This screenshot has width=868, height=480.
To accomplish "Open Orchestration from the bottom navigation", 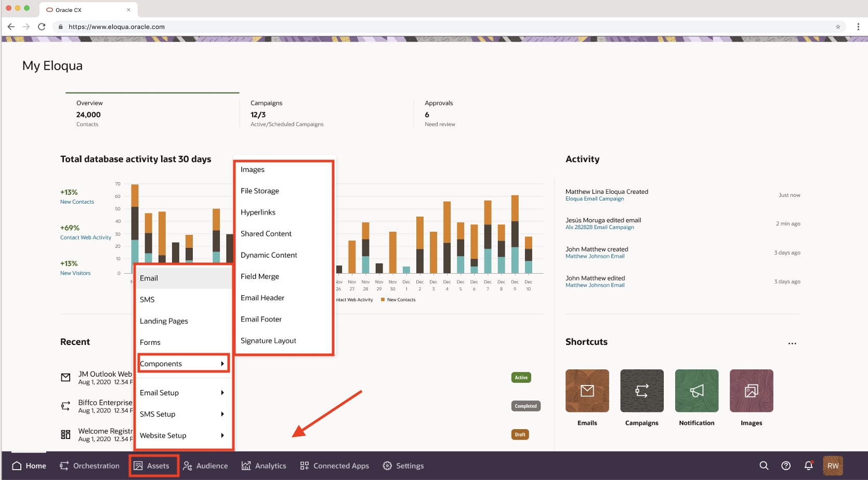I will pos(96,465).
